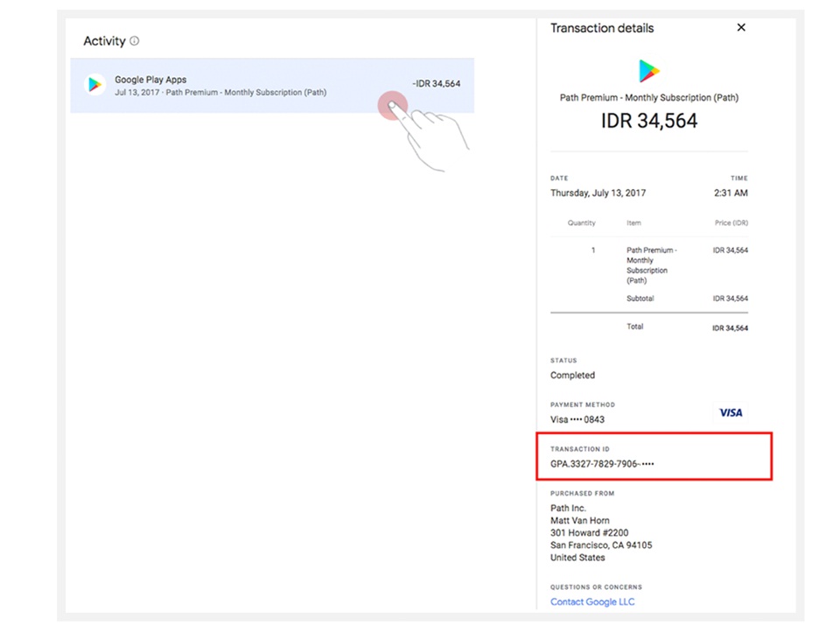Viewport: 840px width, 639px height.
Task: Click the STATUS label
Action: [x=563, y=361]
